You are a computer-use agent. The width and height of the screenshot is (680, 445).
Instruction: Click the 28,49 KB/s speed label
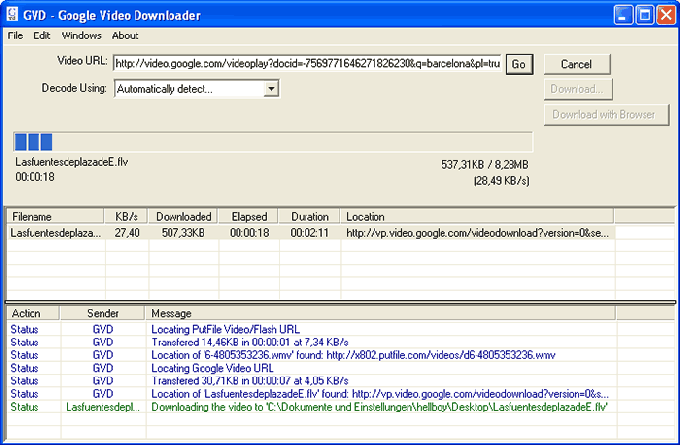[501, 181]
